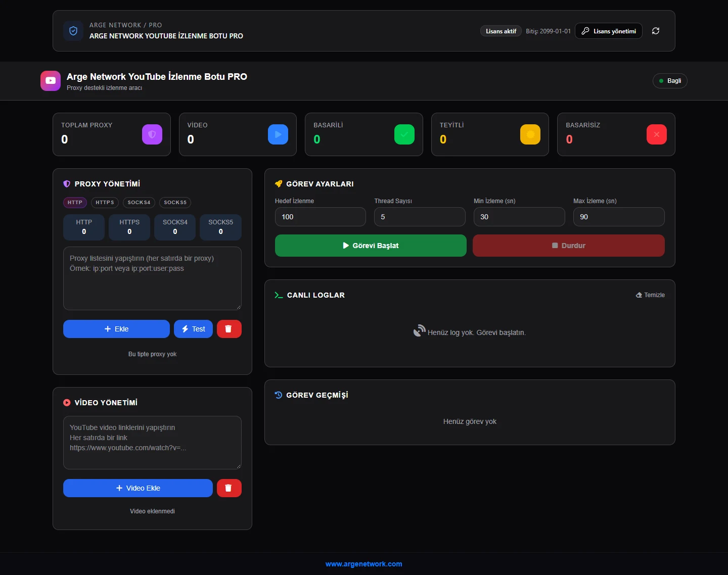This screenshot has height=575, width=728.
Task: Click the green checkmark Basarili icon
Action: [x=404, y=134]
